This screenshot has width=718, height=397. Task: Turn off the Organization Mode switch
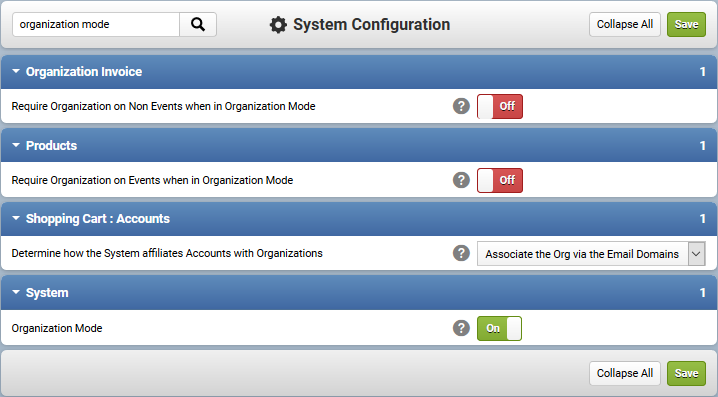(x=499, y=328)
